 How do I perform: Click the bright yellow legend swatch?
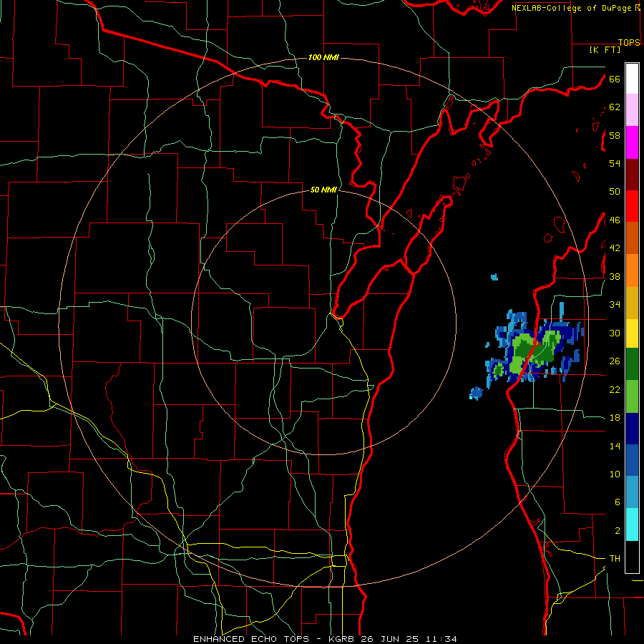[x=632, y=333]
